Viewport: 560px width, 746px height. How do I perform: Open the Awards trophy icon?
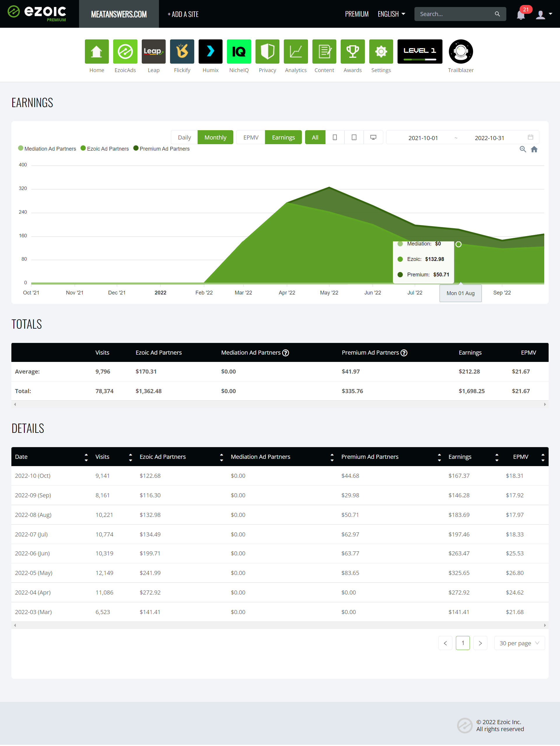[353, 52]
